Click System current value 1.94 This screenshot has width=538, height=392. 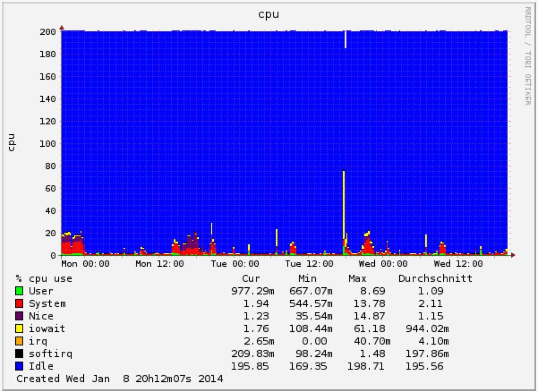(x=256, y=303)
